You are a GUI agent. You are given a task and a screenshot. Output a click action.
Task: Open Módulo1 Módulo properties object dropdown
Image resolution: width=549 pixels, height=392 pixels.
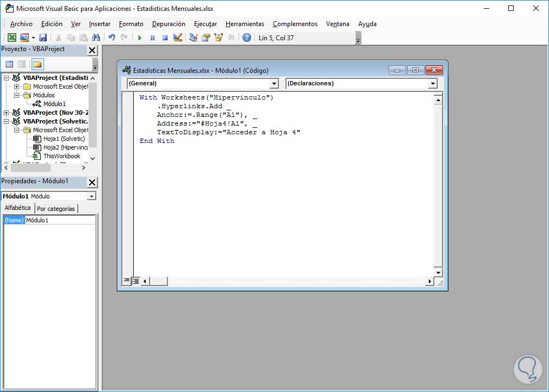tap(91, 196)
